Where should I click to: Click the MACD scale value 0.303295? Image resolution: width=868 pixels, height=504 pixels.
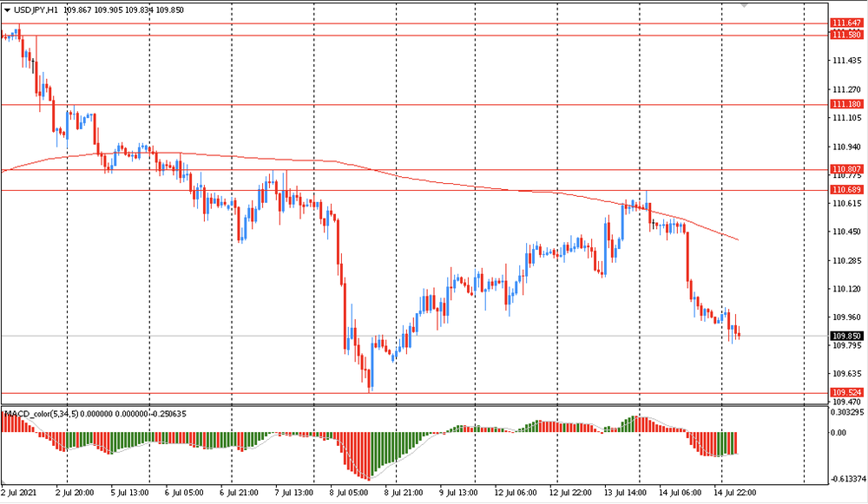pyautogui.click(x=847, y=413)
